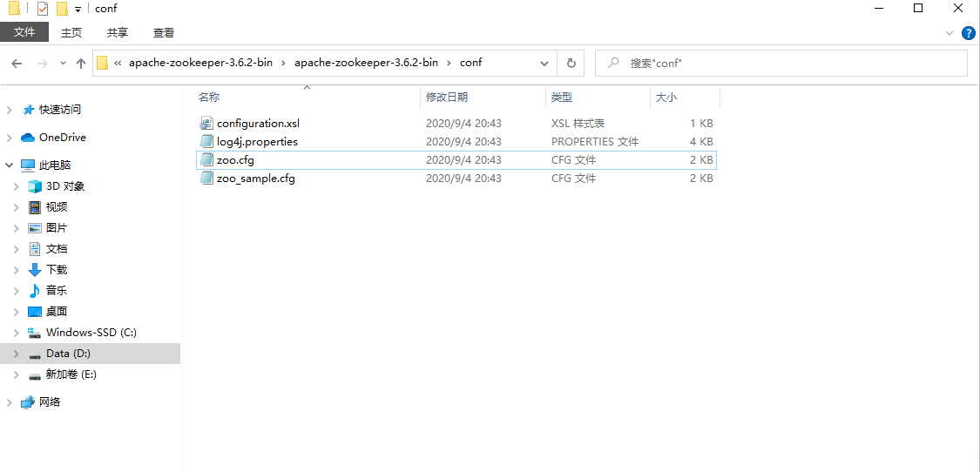980x472 pixels.
Task: Select the zoo_sample.cfg file icon
Action: 206,179
